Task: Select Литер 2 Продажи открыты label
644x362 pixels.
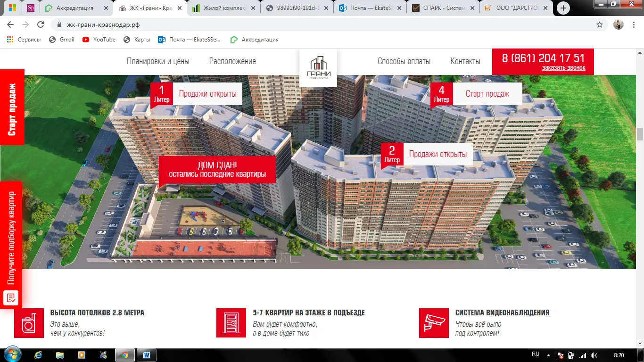Action: click(x=438, y=154)
